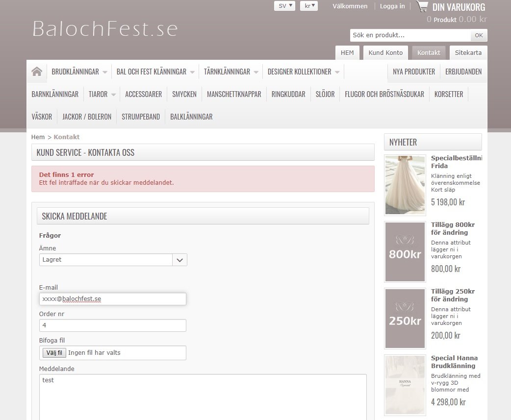Open Specialbeställning Frida product title

[456, 162]
